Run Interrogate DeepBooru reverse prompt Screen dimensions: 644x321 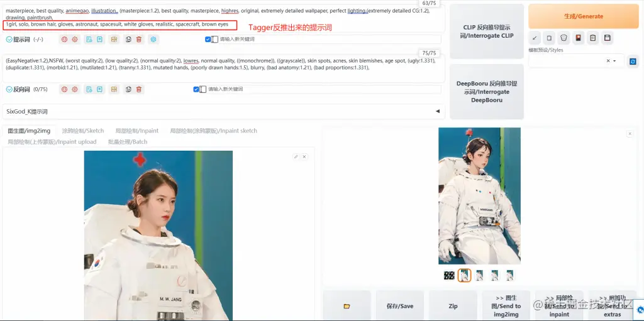tap(486, 92)
